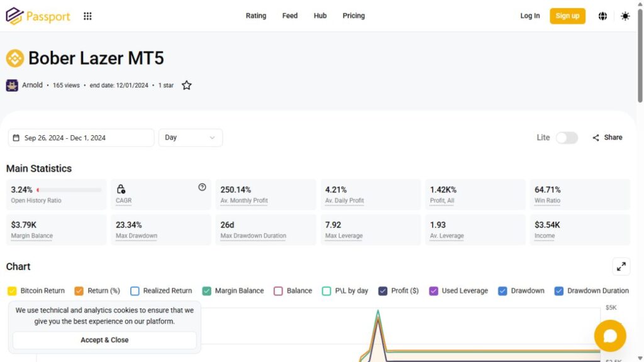The width and height of the screenshot is (644, 362).
Task: Open the chat support bubble
Action: coord(610,336)
